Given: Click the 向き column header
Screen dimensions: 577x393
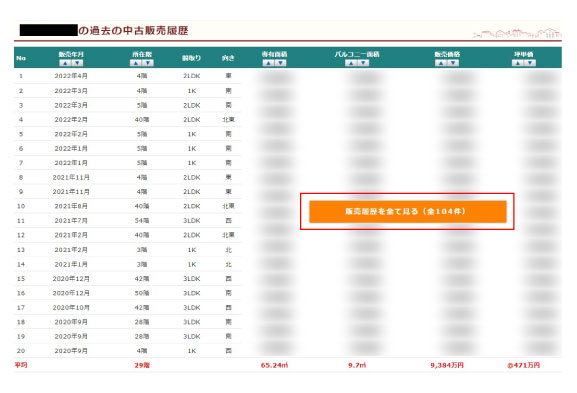Looking at the screenshot, I should click(x=228, y=58).
